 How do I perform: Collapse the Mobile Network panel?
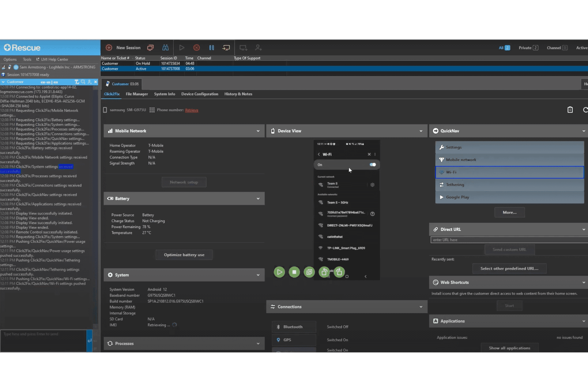[x=258, y=131]
